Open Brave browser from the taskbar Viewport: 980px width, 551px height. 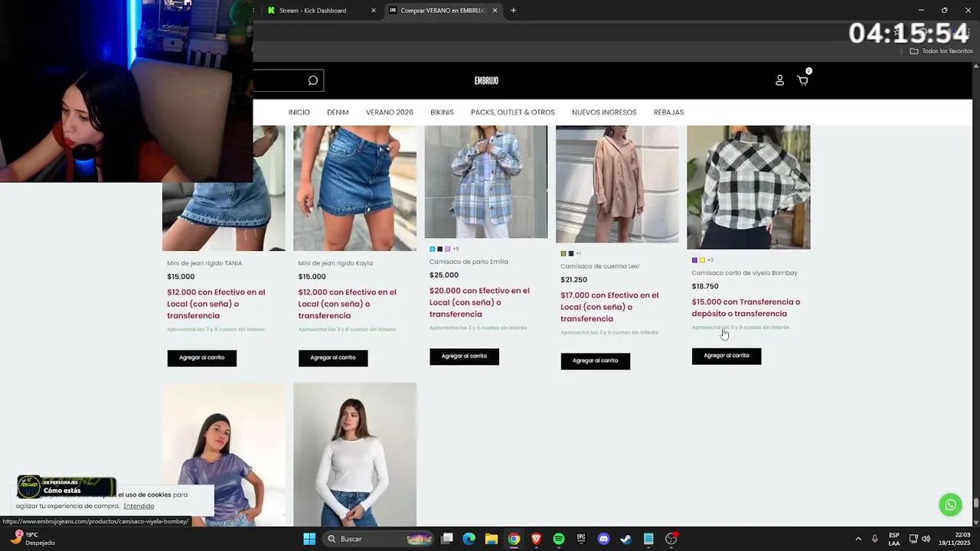(x=536, y=539)
